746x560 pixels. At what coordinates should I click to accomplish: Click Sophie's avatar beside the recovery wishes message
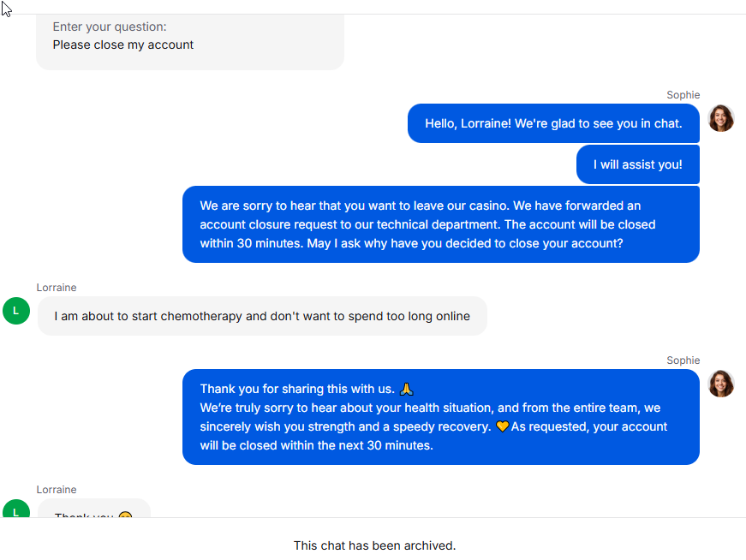pos(721,384)
